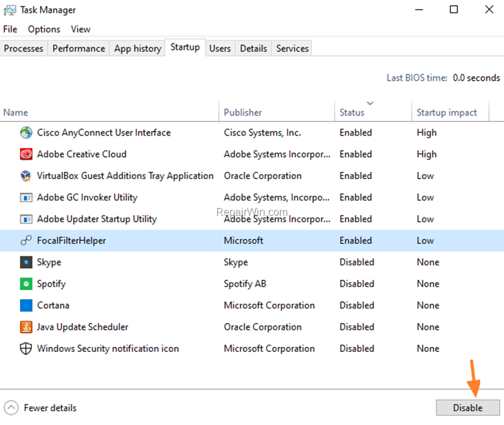Switch to the Processes tab
The image size is (504, 425).
(x=23, y=48)
